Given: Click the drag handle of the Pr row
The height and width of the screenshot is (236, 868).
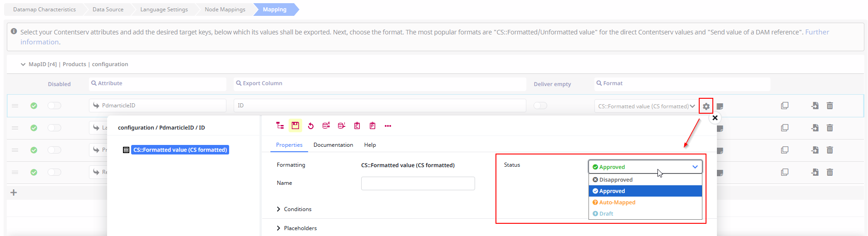Looking at the screenshot, I should coord(15,150).
